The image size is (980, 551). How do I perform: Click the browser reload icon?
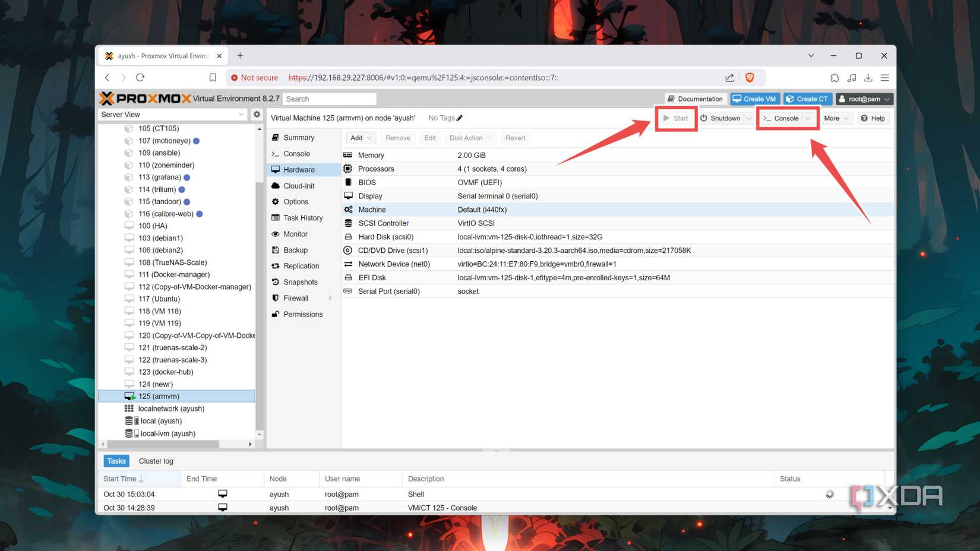click(x=140, y=78)
